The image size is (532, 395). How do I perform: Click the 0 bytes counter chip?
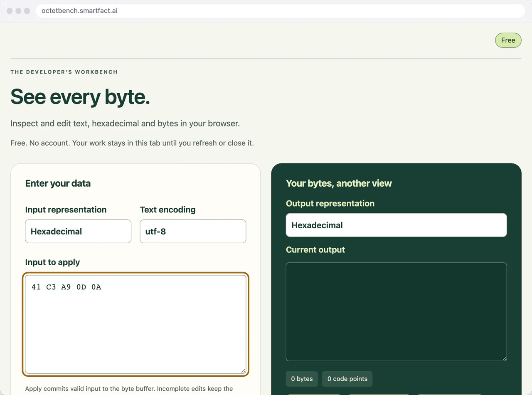(x=302, y=379)
